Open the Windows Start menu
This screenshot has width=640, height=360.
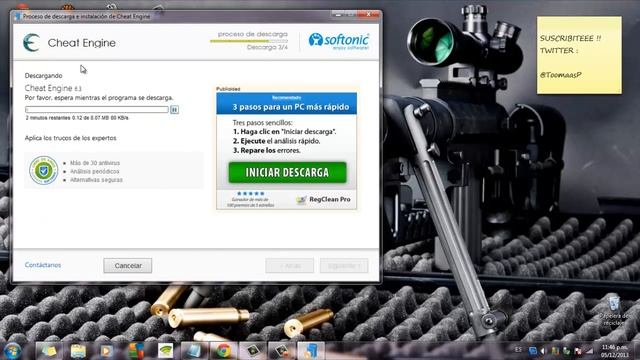click(x=12, y=351)
